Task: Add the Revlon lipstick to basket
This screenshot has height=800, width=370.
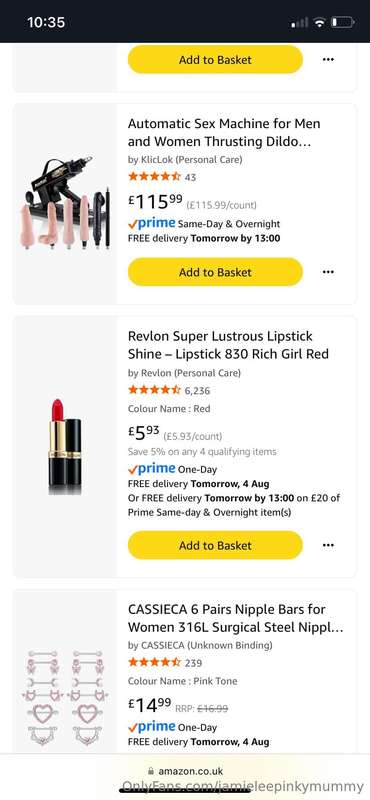Action: [215, 545]
